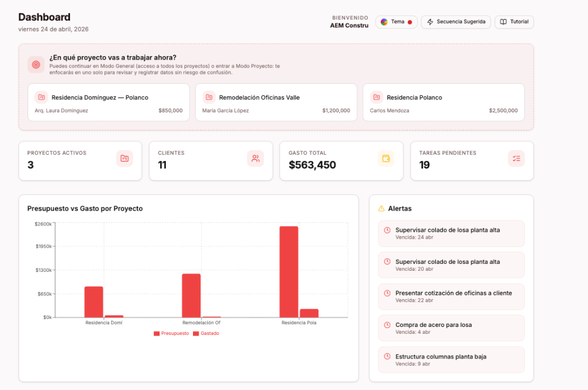Screen dimensions: 588x390
Task: Click the lightning bolt icon
Action: click(x=430, y=22)
